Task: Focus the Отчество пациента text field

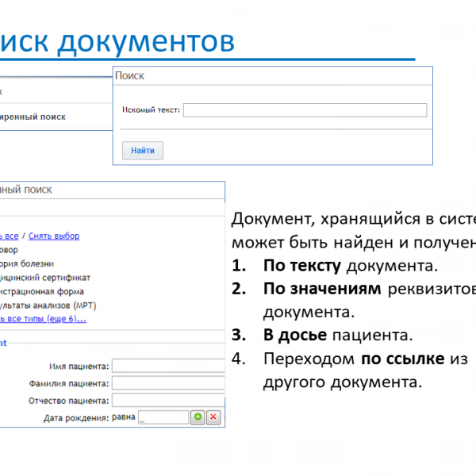Action: click(x=167, y=401)
